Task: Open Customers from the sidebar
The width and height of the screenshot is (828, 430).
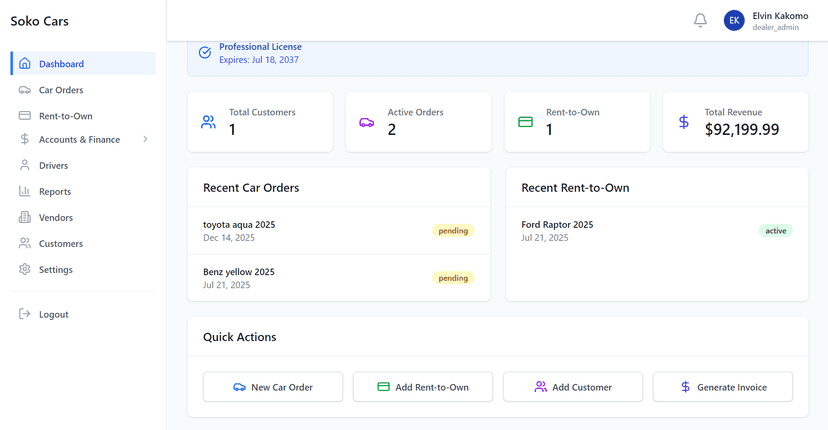Action: click(60, 244)
